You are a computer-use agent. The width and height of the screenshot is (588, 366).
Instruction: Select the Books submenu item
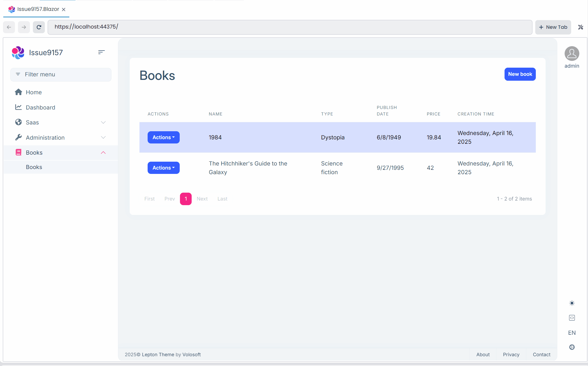click(x=34, y=167)
